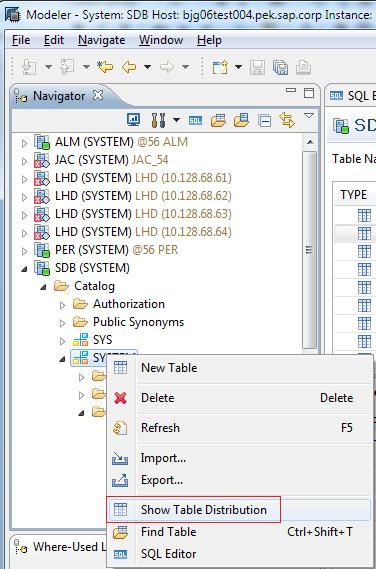This screenshot has height=569, width=376.
Task: Click the Navigator scroll up arrow
Action: tap(310, 142)
